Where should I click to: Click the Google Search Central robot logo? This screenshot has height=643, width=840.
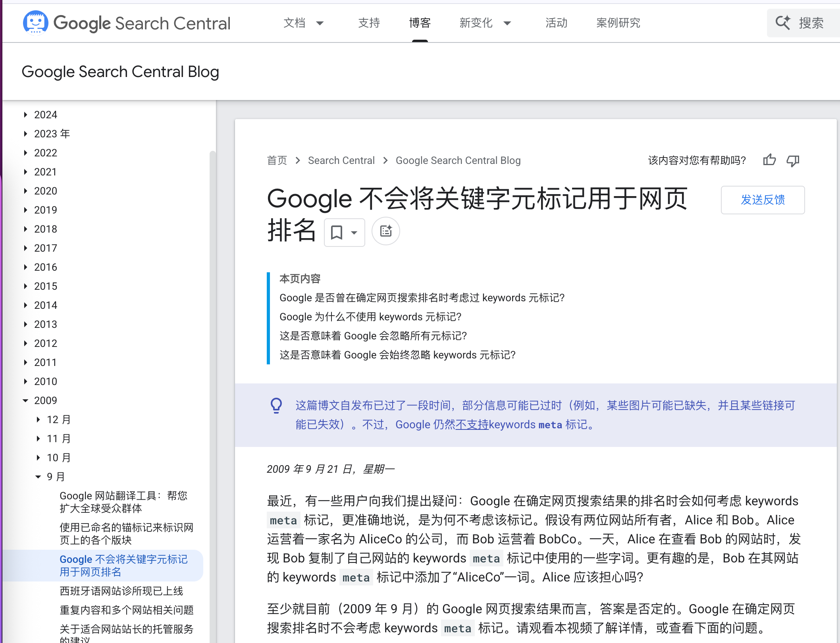[36, 23]
